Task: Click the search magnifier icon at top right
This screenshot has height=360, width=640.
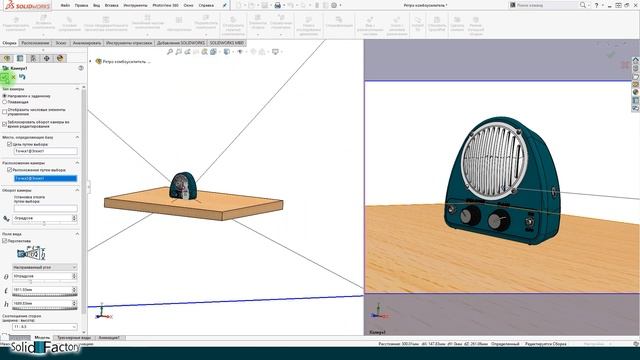Action: click(582, 5)
